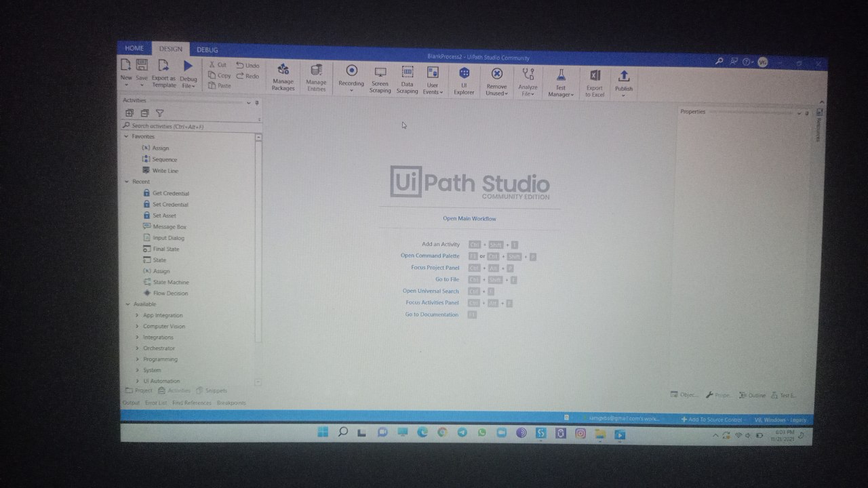Click Export to Excel icon

pyautogui.click(x=595, y=75)
